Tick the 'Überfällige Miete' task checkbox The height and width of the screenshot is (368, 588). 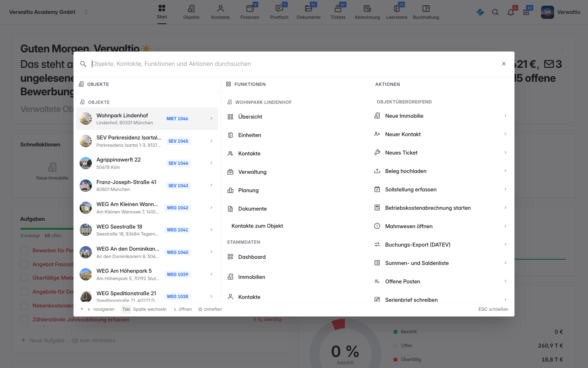(x=24, y=278)
